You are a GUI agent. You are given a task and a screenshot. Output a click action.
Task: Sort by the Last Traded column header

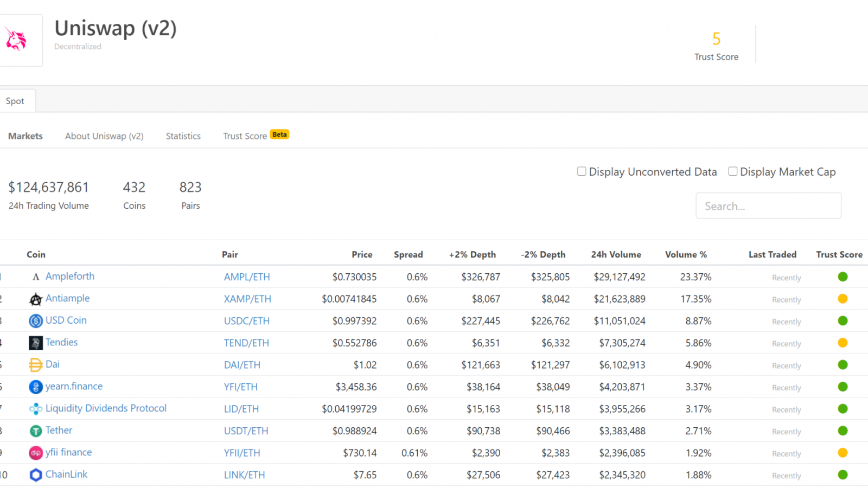[x=773, y=254]
